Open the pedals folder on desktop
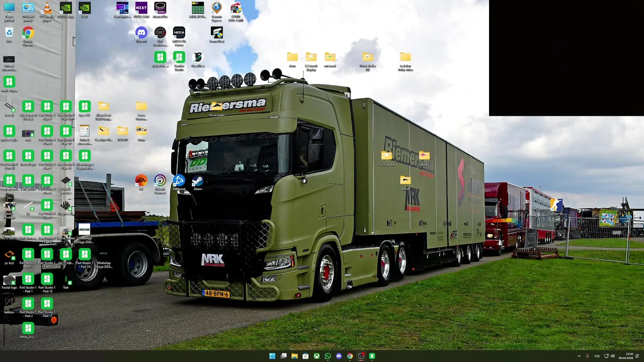 (424, 158)
